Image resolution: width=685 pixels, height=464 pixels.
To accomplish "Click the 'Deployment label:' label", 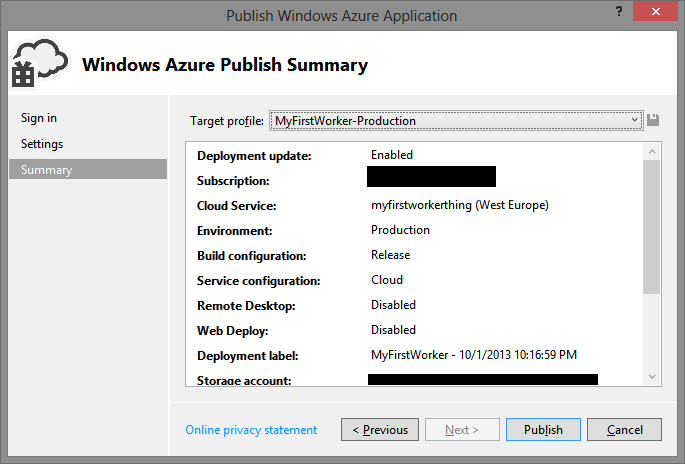I will [x=247, y=356].
